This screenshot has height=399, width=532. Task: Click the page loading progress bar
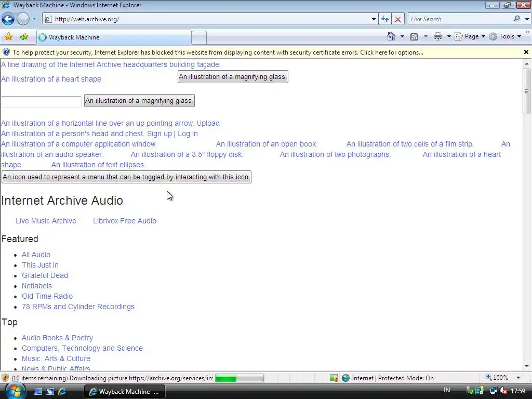(239, 378)
